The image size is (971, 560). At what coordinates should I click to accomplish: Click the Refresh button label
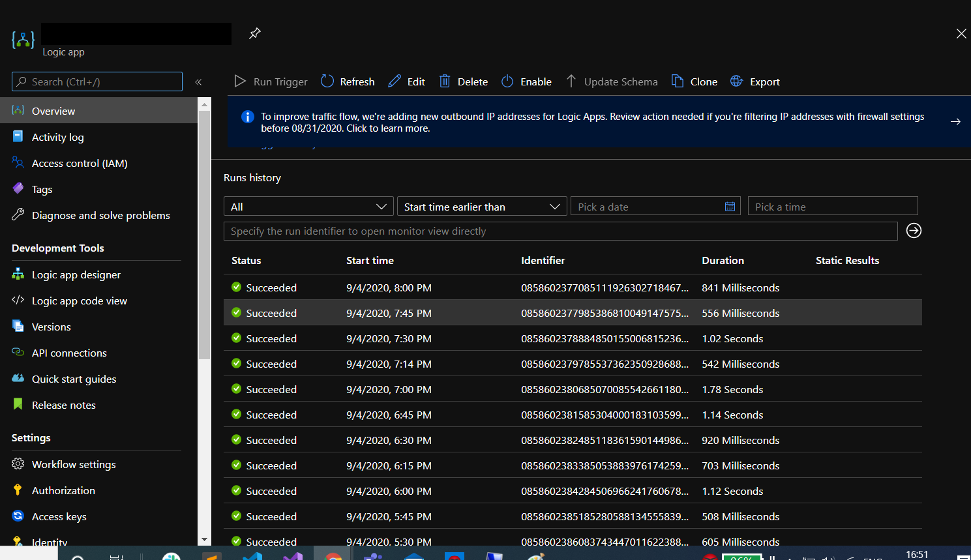357,81
